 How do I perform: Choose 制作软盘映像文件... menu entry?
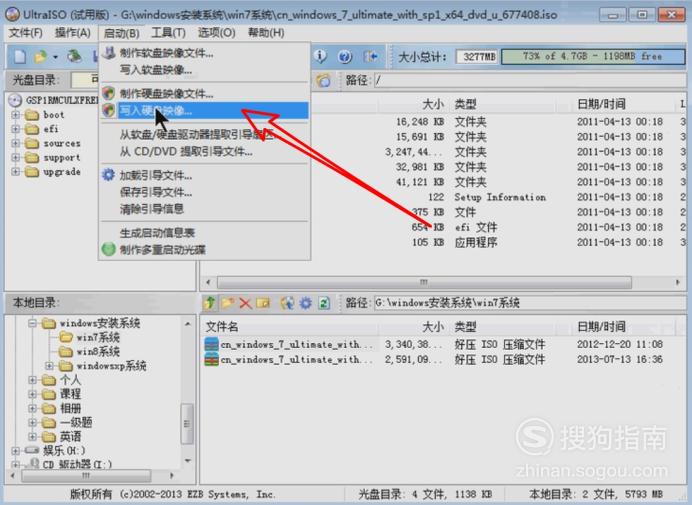[x=205, y=53]
